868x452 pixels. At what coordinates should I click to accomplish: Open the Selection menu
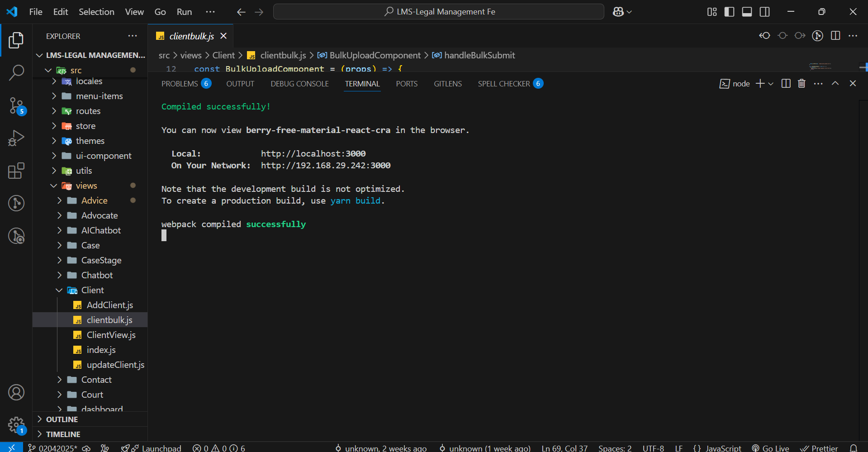[x=96, y=12]
